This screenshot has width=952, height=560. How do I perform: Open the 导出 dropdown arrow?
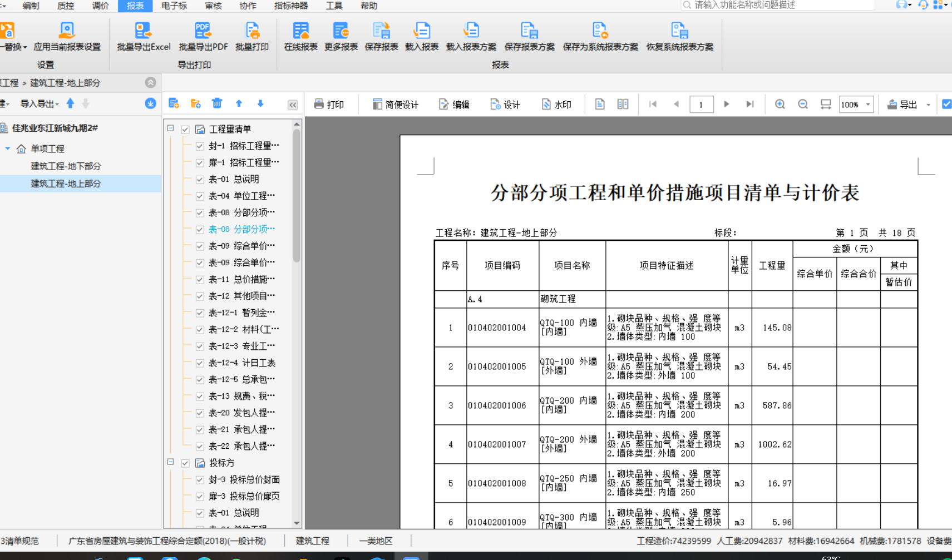[x=928, y=105]
